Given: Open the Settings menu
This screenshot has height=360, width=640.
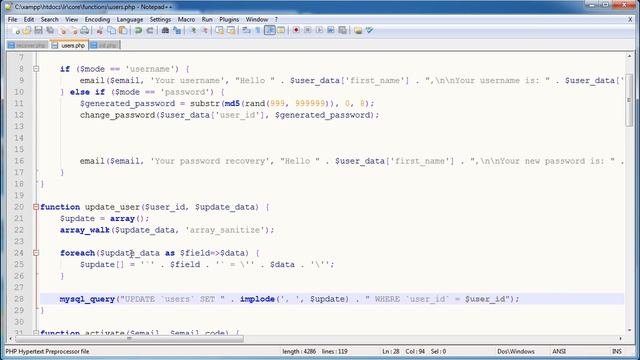Looking at the screenshot, I should point(160,19).
